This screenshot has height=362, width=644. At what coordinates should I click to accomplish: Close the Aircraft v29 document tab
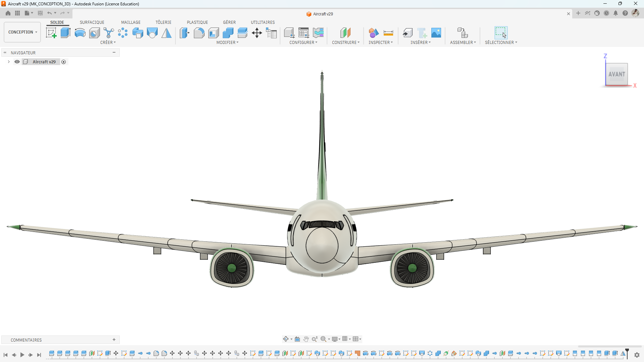569,14
